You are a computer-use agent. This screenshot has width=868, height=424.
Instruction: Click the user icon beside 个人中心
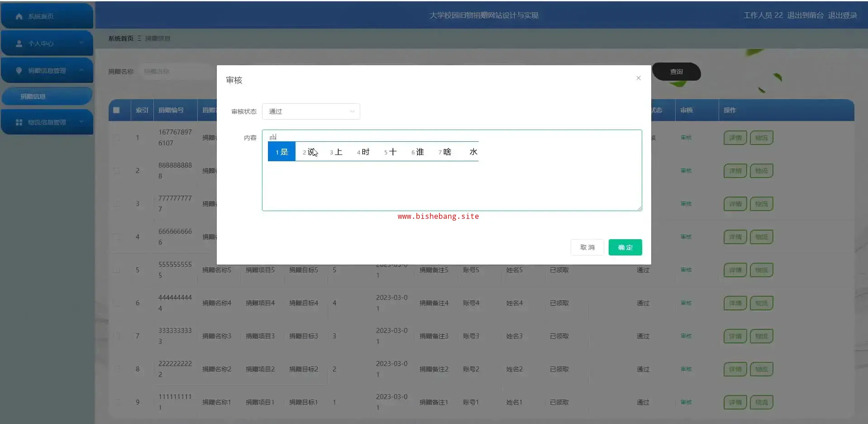coord(19,43)
